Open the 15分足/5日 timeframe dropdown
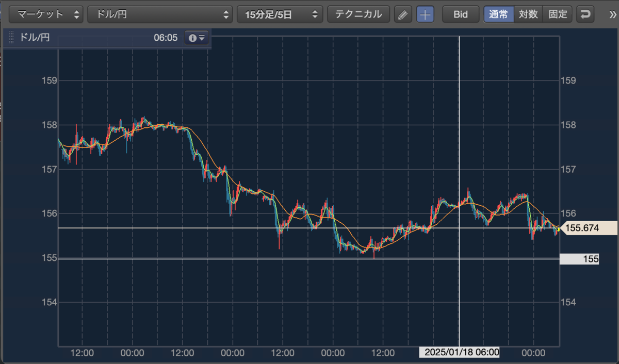Image resolution: width=619 pixels, height=364 pixels. coord(280,14)
